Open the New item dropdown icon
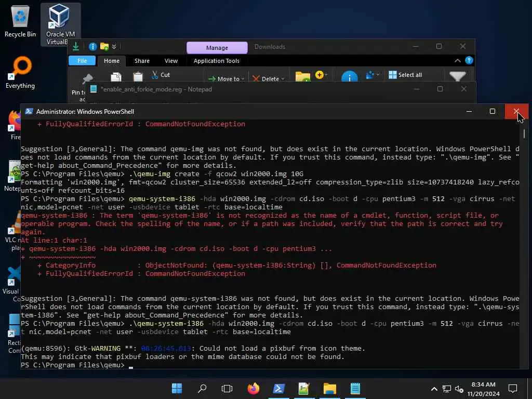The image size is (532, 399). pyautogui.click(x=321, y=75)
